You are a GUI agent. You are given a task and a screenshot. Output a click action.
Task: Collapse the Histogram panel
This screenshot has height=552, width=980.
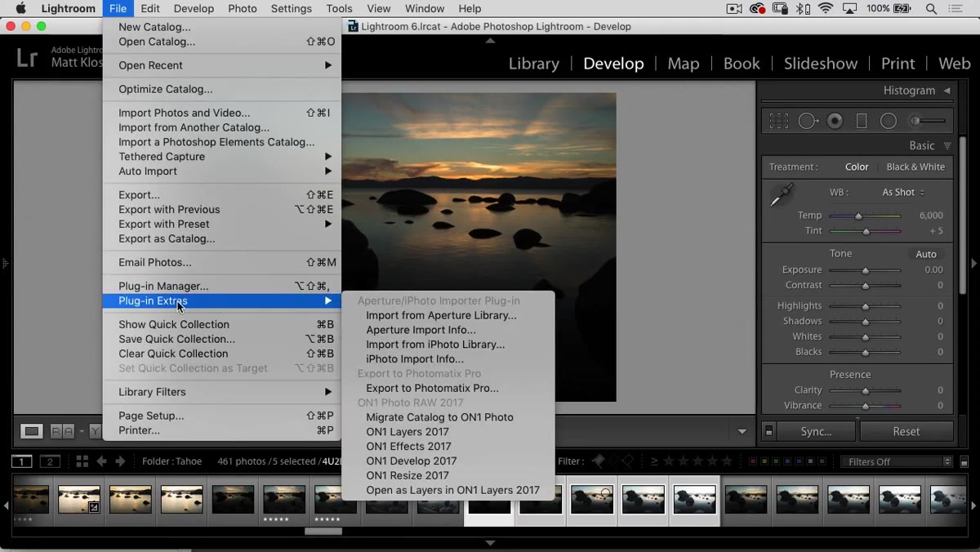947,91
